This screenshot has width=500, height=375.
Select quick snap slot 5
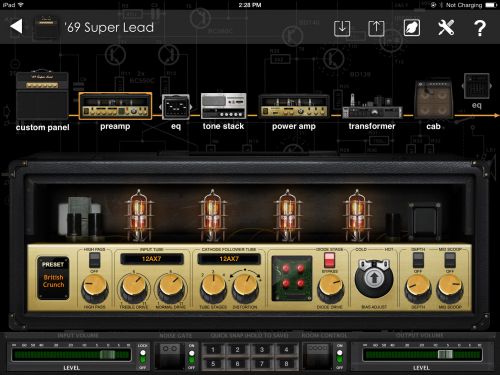(x=213, y=364)
